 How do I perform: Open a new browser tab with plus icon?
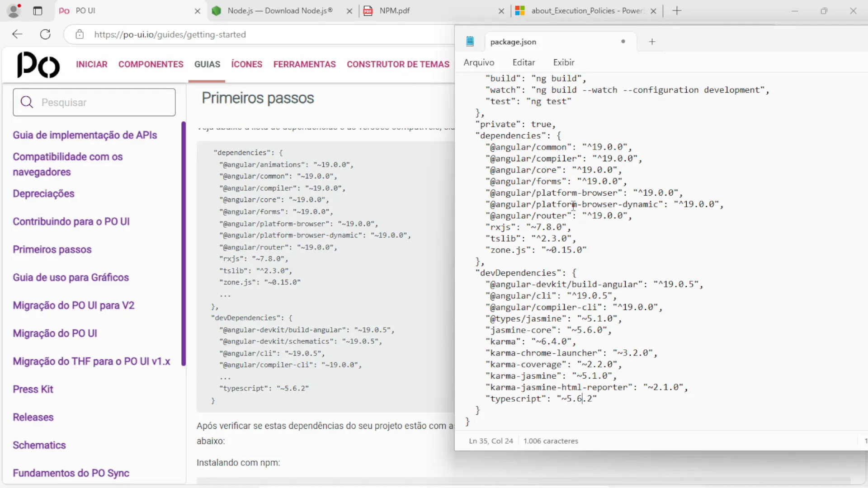coord(677,11)
